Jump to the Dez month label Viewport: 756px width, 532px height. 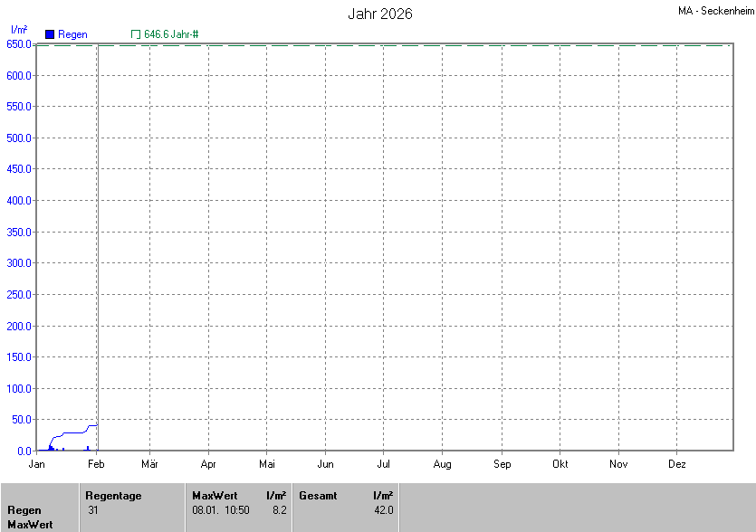[676, 464]
